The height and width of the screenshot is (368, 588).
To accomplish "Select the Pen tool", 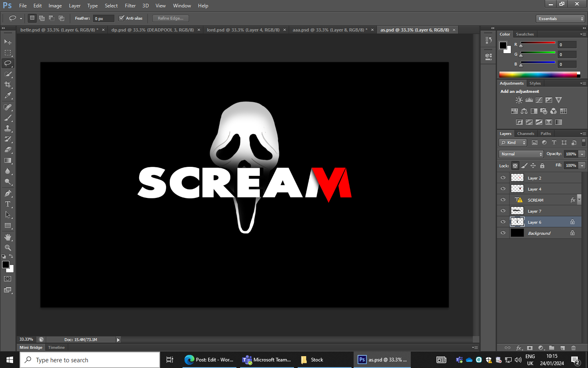I will [x=8, y=193].
